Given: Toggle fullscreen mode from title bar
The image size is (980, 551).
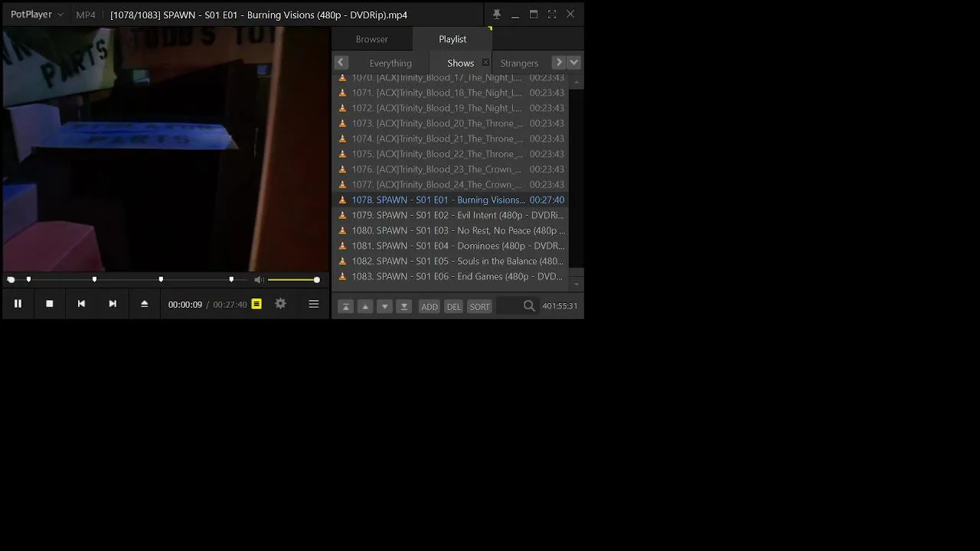Looking at the screenshot, I should tap(552, 14).
